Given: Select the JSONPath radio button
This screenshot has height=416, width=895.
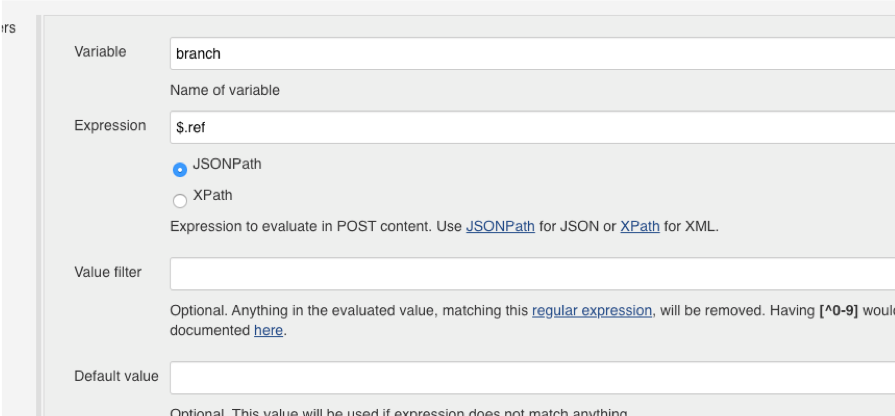Looking at the screenshot, I should (x=180, y=170).
